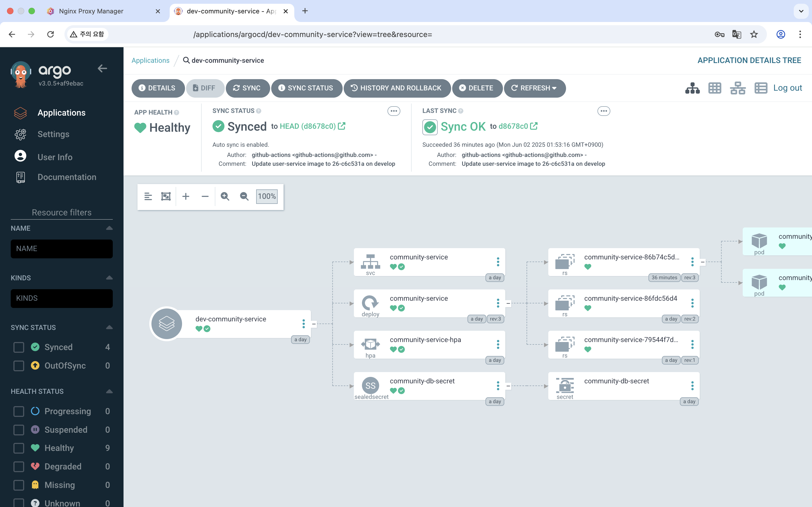
Task: Click the zoom out magnifier icon
Action: coord(244,196)
